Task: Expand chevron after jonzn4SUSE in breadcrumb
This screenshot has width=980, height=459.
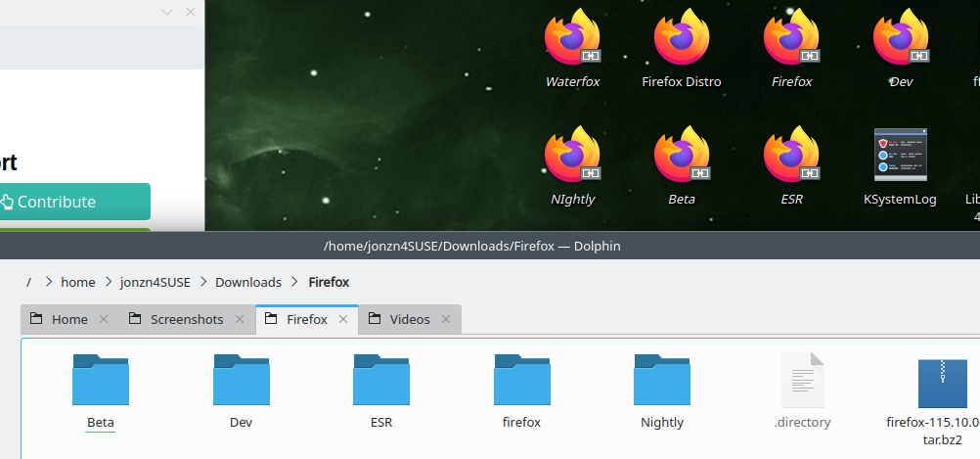Action: [203, 282]
